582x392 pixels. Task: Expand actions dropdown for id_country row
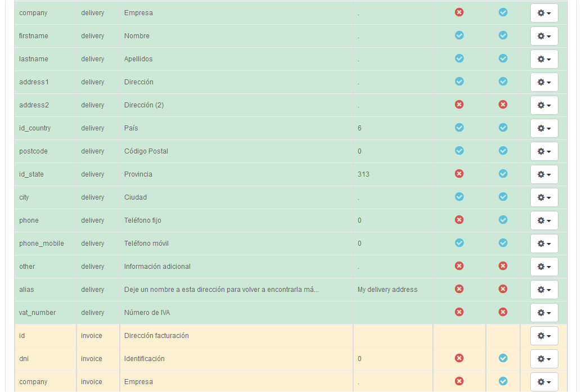(544, 128)
